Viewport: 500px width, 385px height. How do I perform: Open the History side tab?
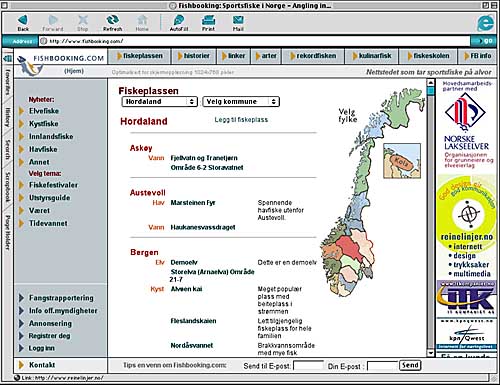click(x=8, y=117)
